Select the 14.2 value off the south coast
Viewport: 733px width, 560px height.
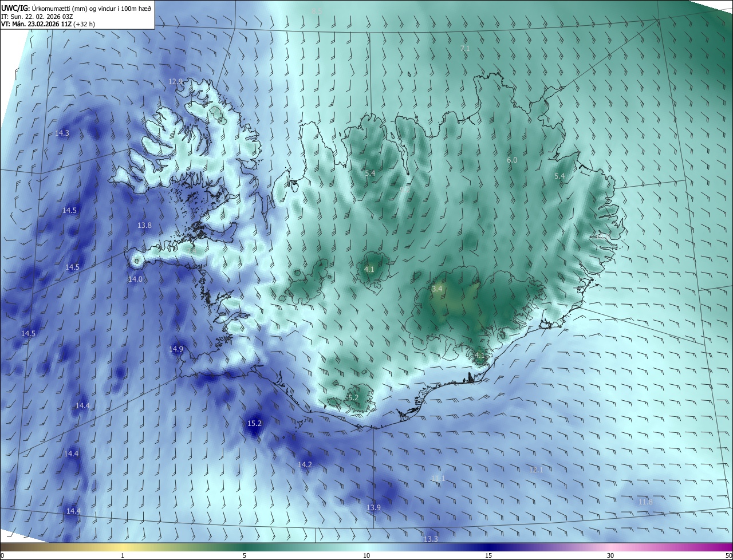(305, 464)
